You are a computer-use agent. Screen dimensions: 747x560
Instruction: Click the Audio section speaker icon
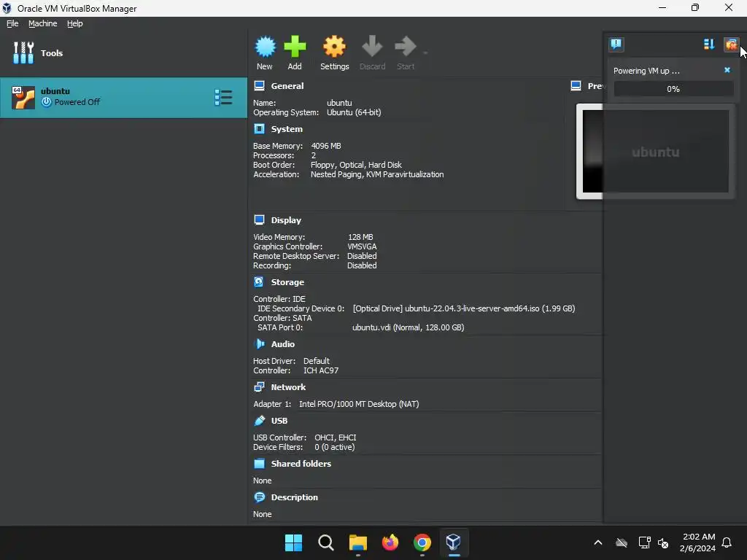point(260,344)
